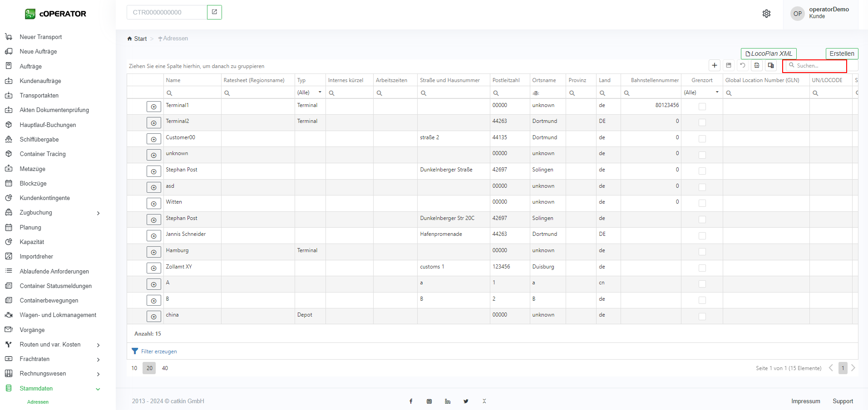Open the Grenzort column filter dropdown
Image resolution: width=868 pixels, height=410 pixels.
pyautogui.click(x=717, y=93)
